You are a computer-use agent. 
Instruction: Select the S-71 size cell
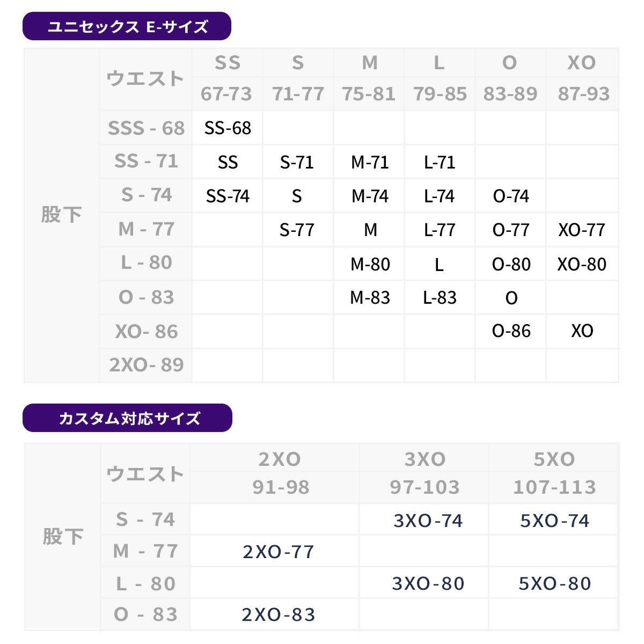(x=297, y=162)
